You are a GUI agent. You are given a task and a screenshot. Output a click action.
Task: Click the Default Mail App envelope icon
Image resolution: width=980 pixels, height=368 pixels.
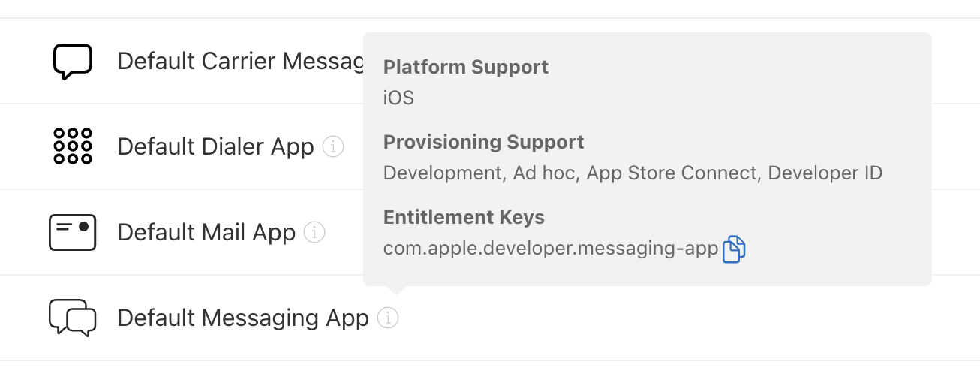tap(73, 233)
